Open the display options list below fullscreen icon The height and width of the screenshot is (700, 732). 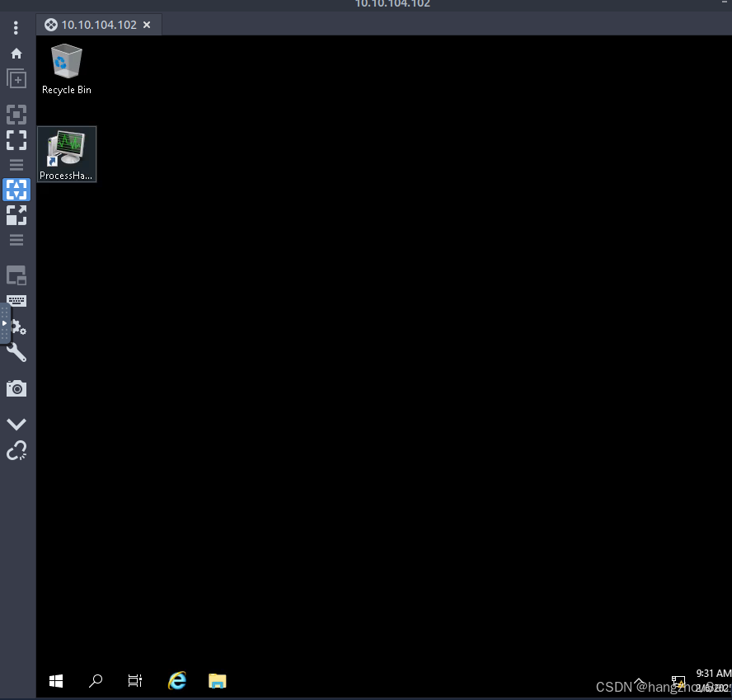pyautogui.click(x=16, y=165)
